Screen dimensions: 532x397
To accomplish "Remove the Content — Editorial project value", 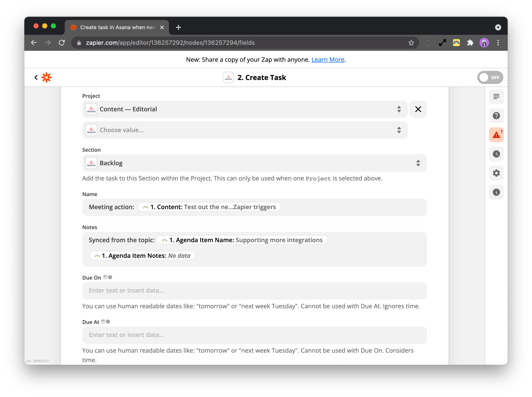I will point(418,109).
